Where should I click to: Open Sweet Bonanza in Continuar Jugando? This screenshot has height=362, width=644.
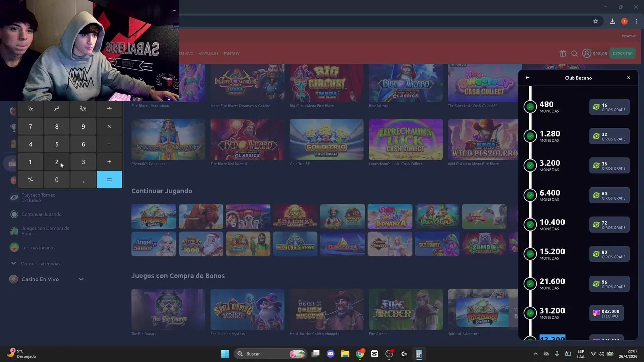pos(390,216)
